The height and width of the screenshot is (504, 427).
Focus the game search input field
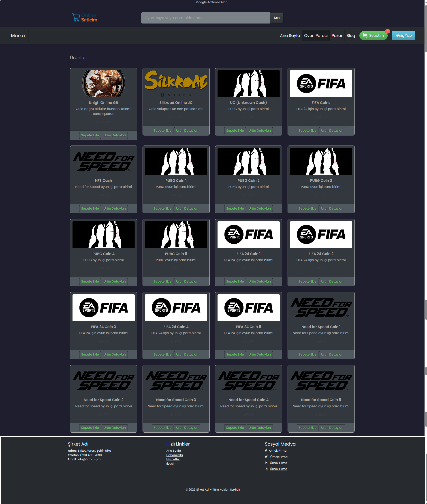205,18
